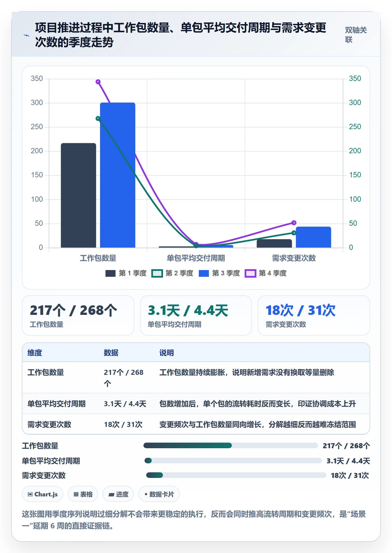Toggle 第 4 季度 legend swatch
This screenshot has height=553, width=392.
click(x=250, y=273)
